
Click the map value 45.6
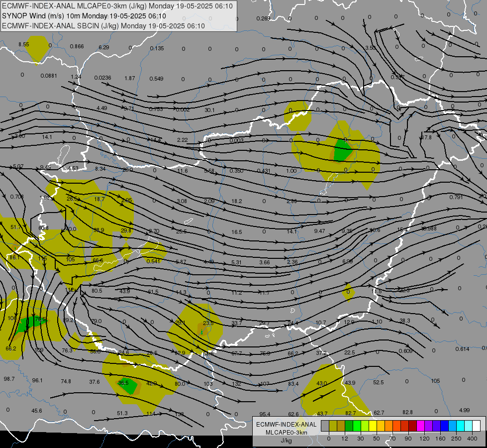coord(37,411)
